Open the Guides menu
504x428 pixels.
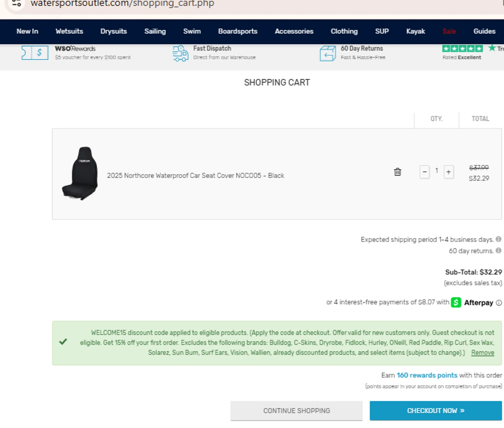pyautogui.click(x=484, y=31)
